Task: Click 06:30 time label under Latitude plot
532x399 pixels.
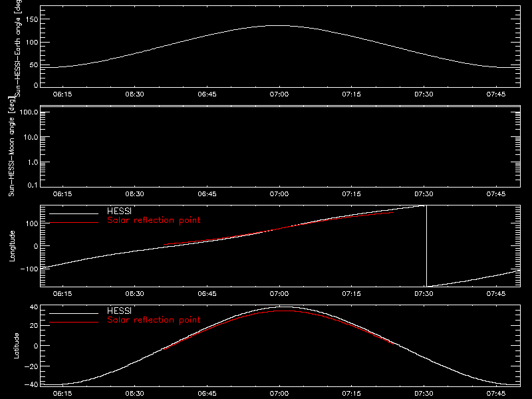Action: (135, 394)
